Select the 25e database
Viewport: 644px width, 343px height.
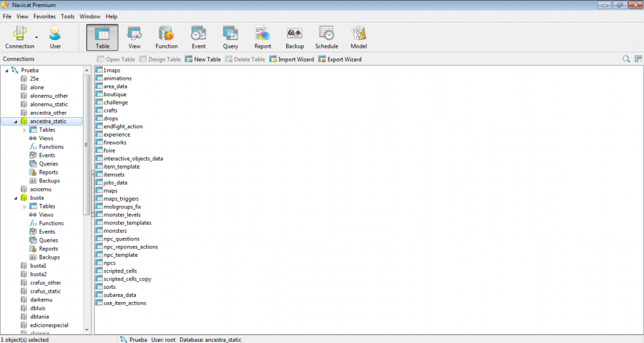pos(30,79)
